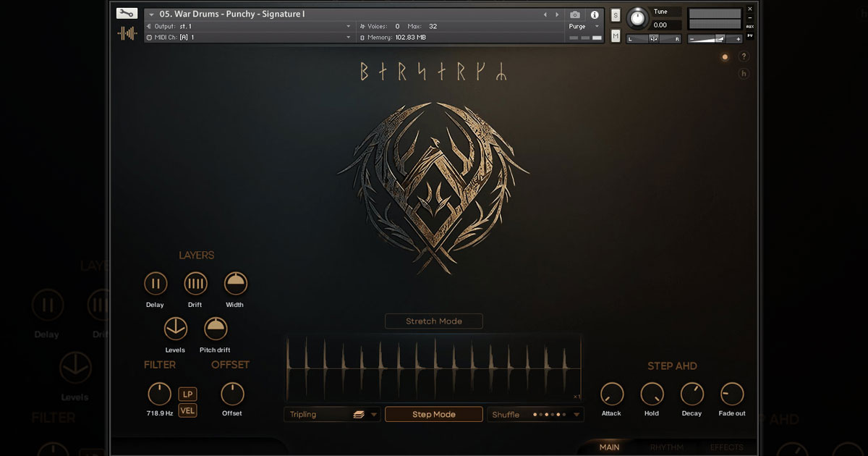The width and height of the screenshot is (868, 456).
Task: Open the wrench edit-instrument icon
Action: (127, 13)
